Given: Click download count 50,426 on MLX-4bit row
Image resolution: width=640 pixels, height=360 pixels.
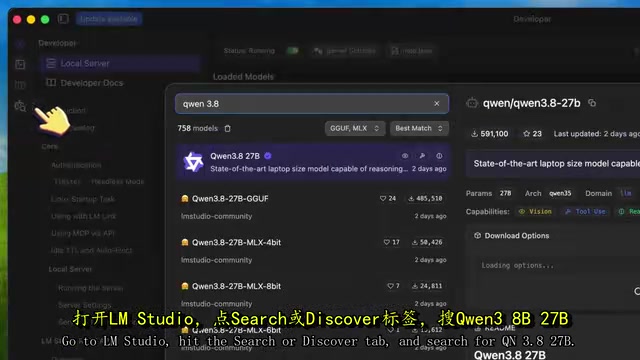Looking at the screenshot, I should [x=427, y=242].
